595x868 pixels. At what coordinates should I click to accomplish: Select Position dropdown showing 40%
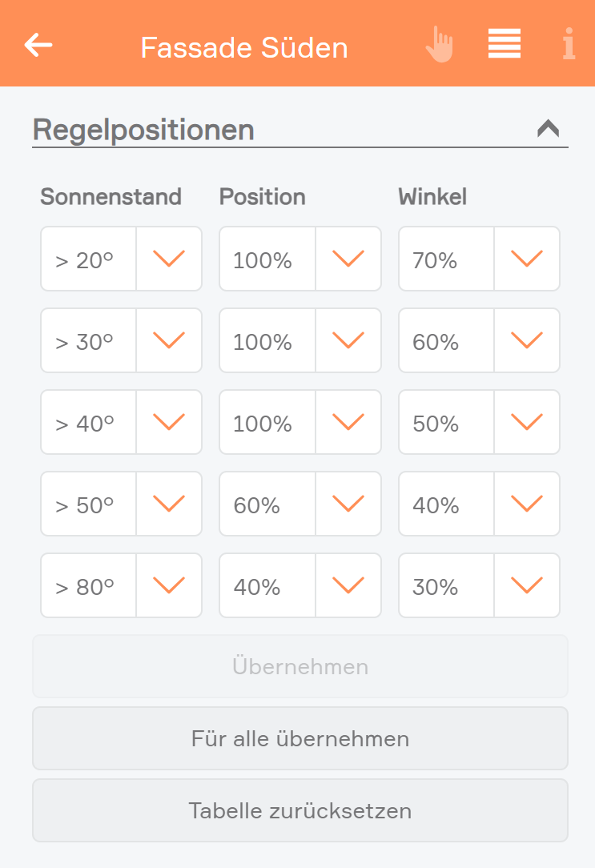pyautogui.click(x=300, y=585)
